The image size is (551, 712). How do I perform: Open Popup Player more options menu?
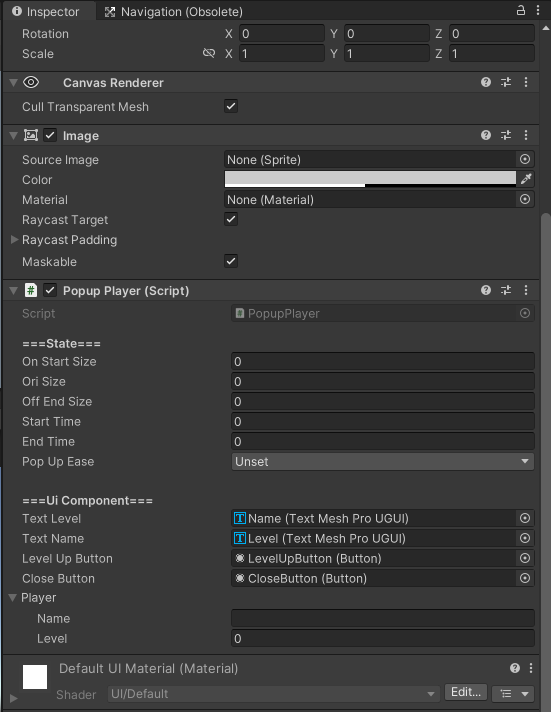click(526, 290)
